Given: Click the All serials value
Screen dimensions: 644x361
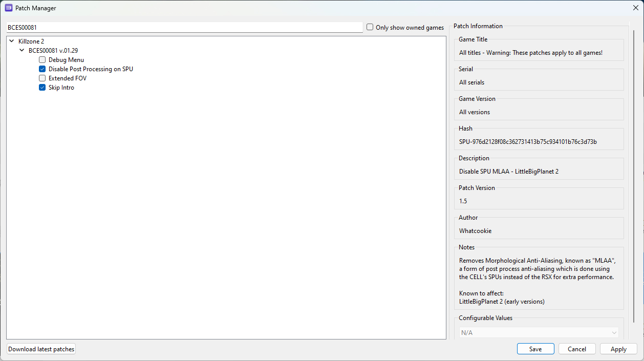Looking at the screenshot, I should point(471,82).
